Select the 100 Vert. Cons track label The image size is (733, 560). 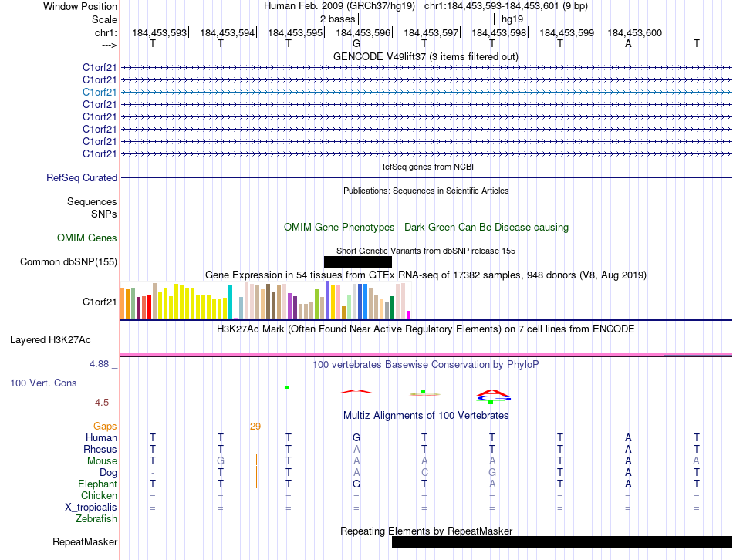point(43,383)
